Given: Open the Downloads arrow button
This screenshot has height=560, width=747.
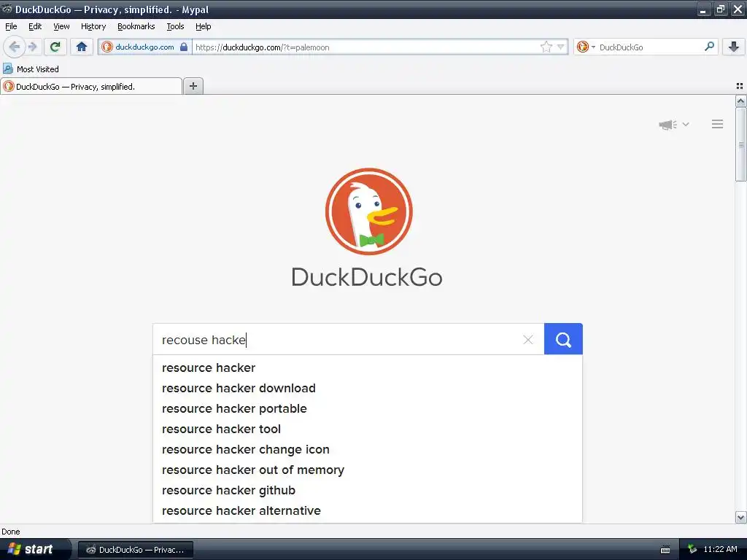Looking at the screenshot, I should coord(734,47).
